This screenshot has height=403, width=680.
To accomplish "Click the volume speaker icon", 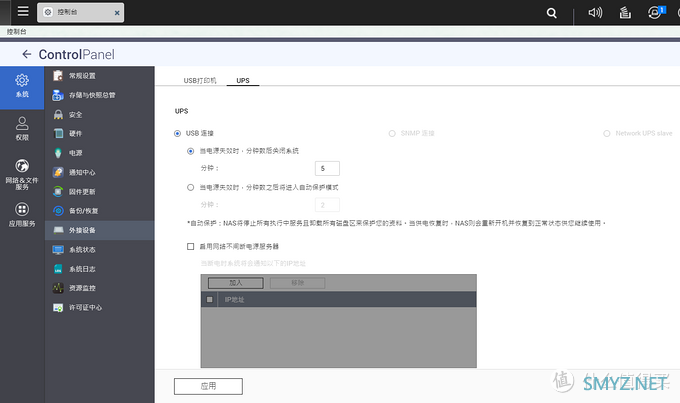I will [595, 13].
